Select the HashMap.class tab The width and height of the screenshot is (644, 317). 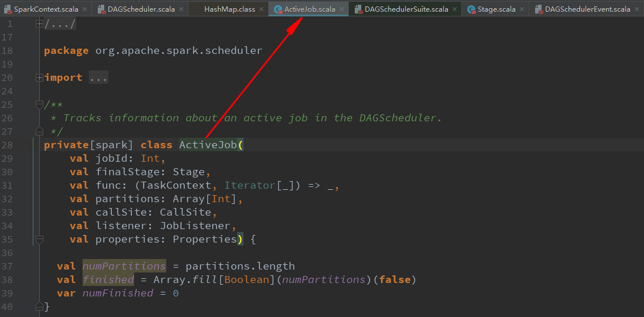point(229,9)
